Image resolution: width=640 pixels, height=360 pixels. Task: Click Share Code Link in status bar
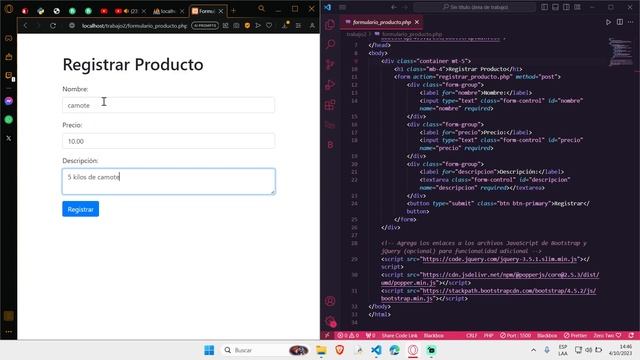click(399, 336)
